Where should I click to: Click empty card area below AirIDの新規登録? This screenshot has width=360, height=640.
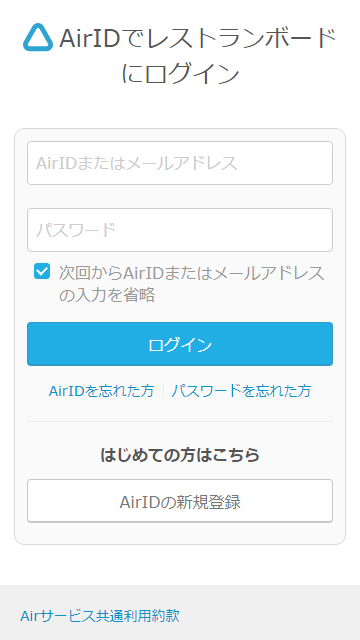tap(180, 533)
